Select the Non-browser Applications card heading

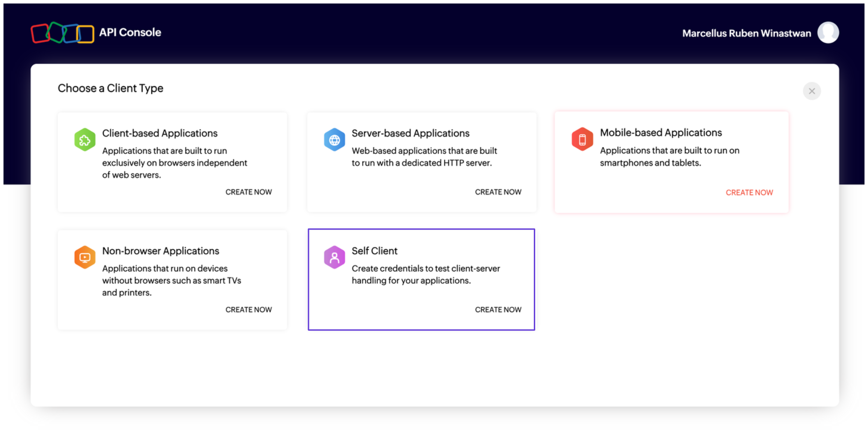tap(160, 251)
